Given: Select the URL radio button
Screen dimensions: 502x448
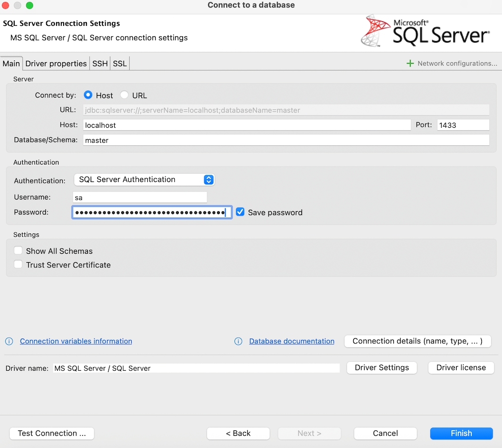Looking at the screenshot, I should [x=125, y=95].
